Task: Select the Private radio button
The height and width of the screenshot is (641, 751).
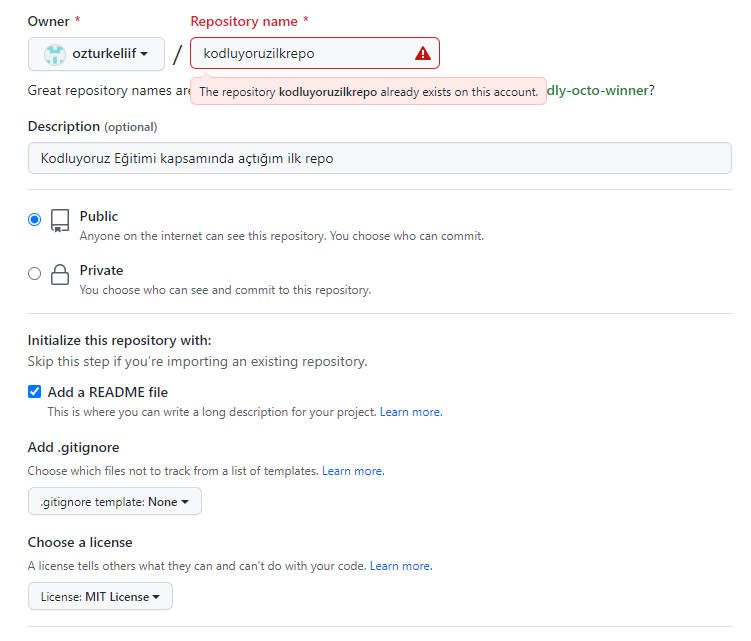Action: pyautogui.click(x=34, y=274)
